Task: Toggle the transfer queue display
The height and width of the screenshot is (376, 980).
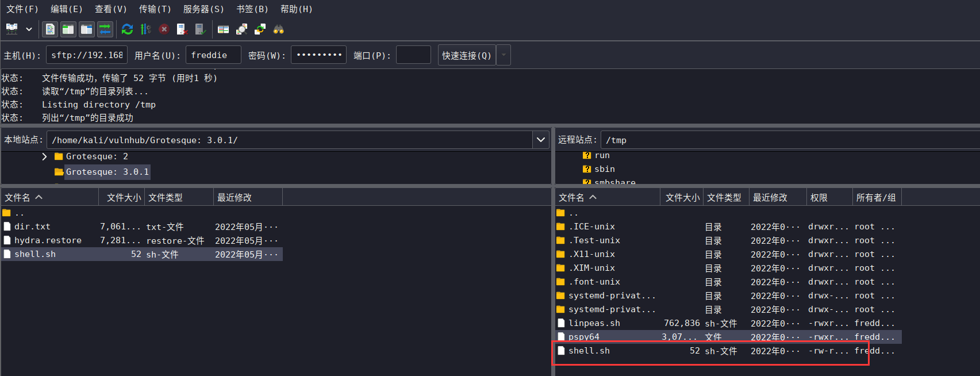Action: click(x=105, y=29)
